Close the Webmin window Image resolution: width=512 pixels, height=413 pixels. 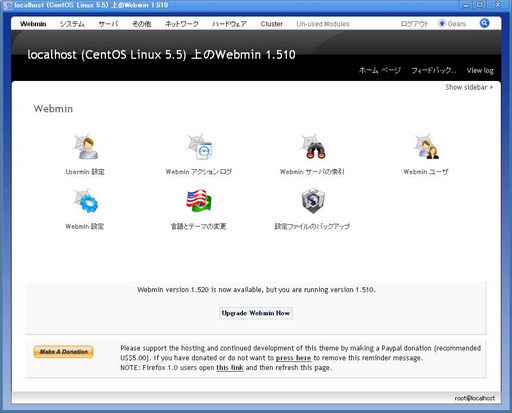(498, 5)
